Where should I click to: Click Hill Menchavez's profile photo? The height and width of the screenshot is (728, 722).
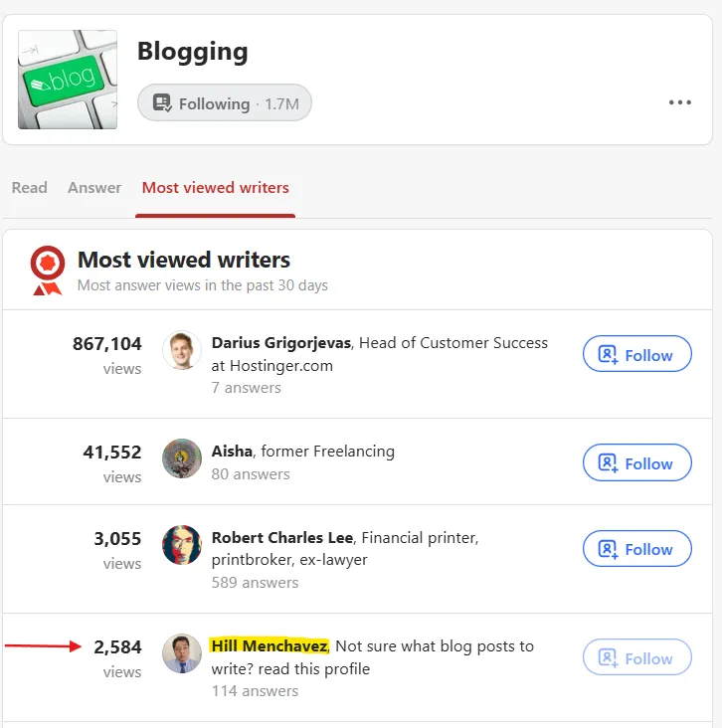(182, 653)
